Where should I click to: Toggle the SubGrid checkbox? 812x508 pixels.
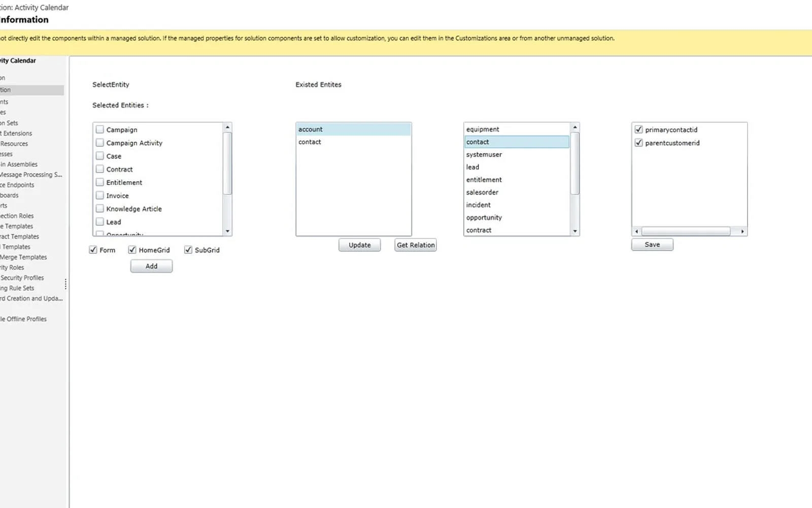pyautogui.click(x=188, y=250)
